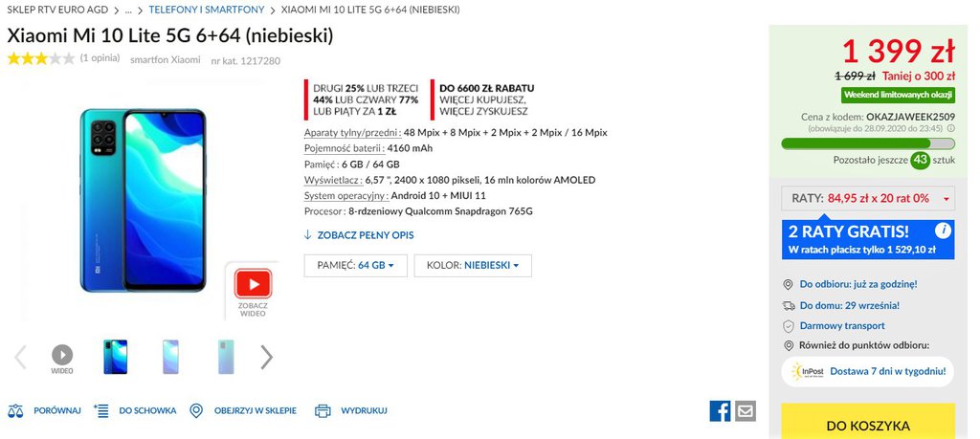Open the PAMIĘĆ 64 GB dropdown

pos(356,265)
